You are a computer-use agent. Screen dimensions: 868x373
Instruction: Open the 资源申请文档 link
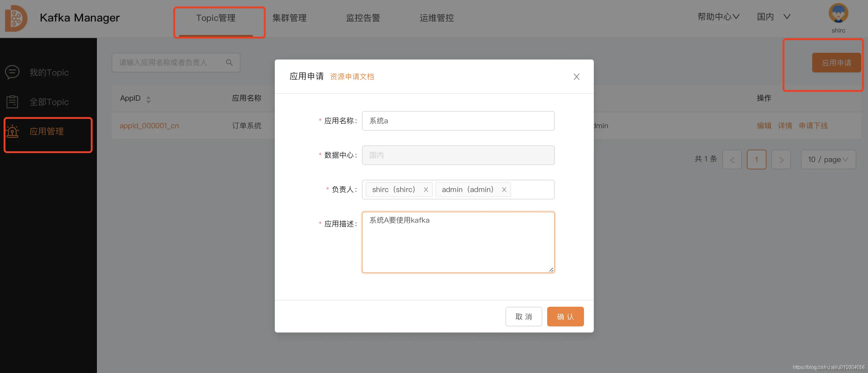pos(352,76)
